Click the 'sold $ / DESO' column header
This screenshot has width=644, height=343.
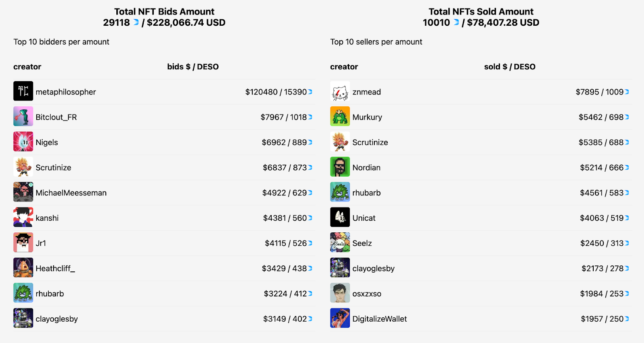pyautogui.click(x=510, y=67)
